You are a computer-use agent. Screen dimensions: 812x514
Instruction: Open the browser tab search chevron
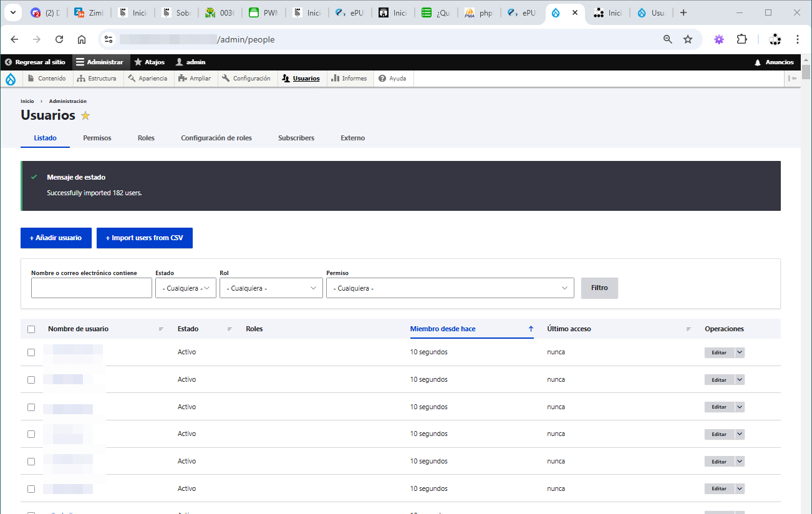pyautogui.click(x=12, y=12)
